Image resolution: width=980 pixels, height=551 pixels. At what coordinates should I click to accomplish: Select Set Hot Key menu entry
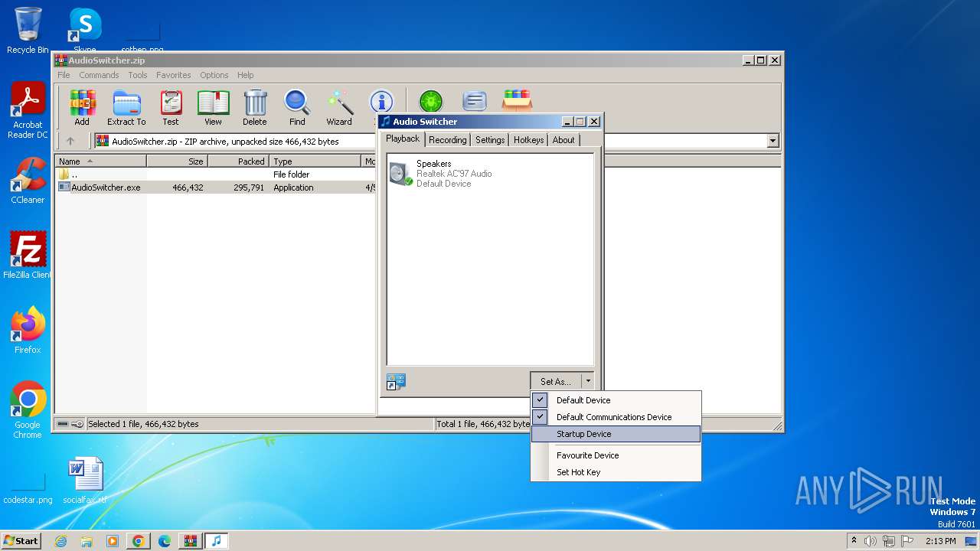point(616,472)
